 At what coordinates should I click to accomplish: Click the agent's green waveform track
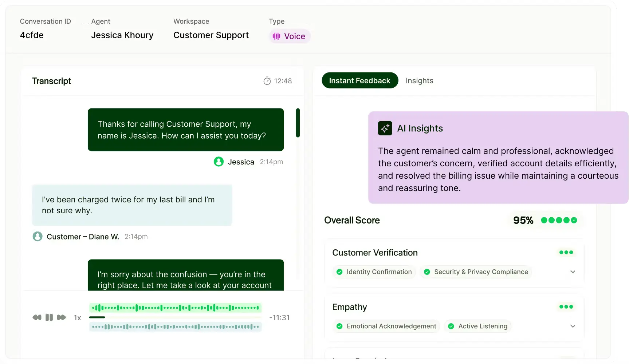pyautogui.click(x=175, y=308)
